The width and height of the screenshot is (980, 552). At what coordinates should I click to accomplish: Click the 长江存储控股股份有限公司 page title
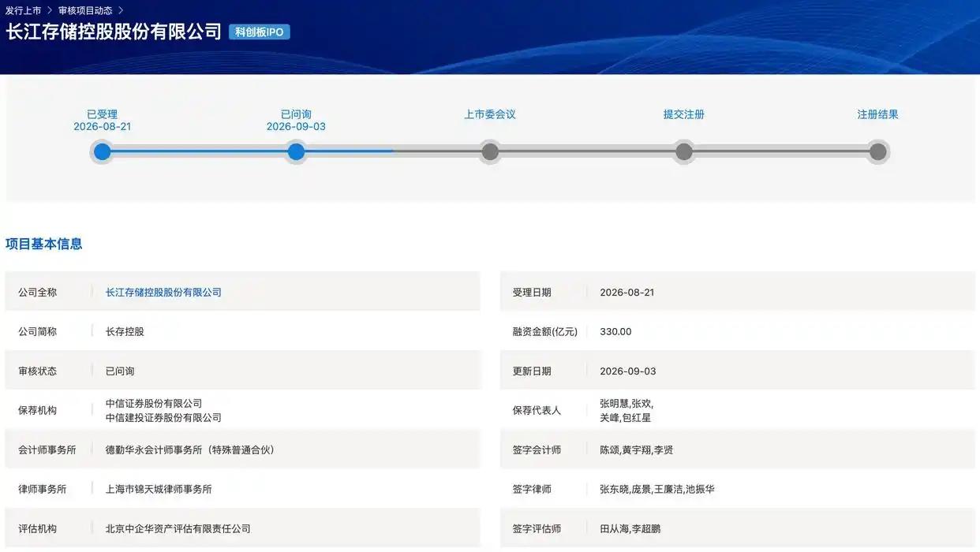click(114, 32)
